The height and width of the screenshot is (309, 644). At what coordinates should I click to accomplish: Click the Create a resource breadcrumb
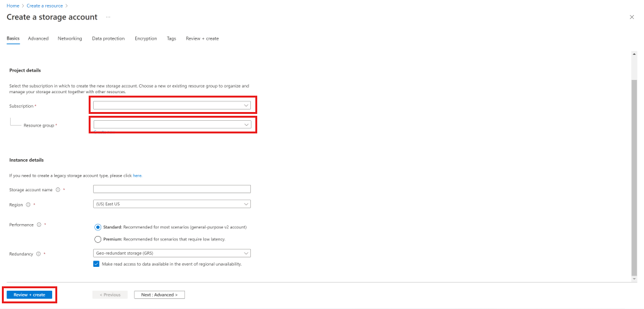45,6
